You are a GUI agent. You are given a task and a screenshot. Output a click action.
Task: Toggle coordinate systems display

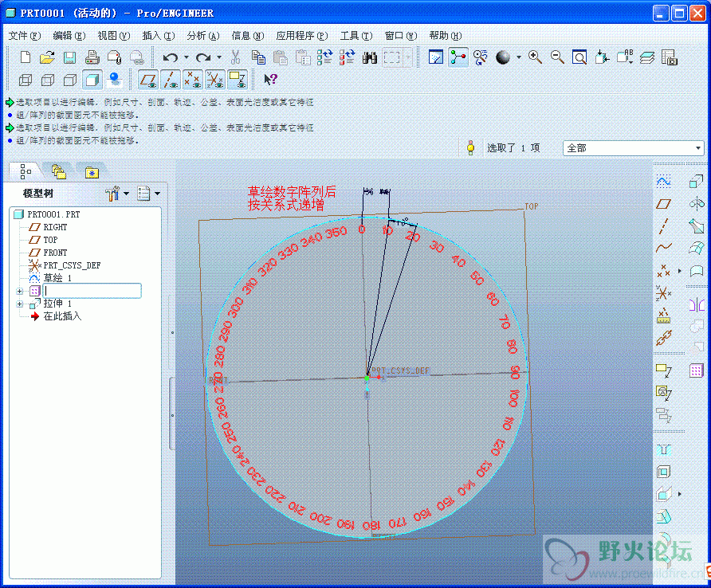[x=215, y=80]
